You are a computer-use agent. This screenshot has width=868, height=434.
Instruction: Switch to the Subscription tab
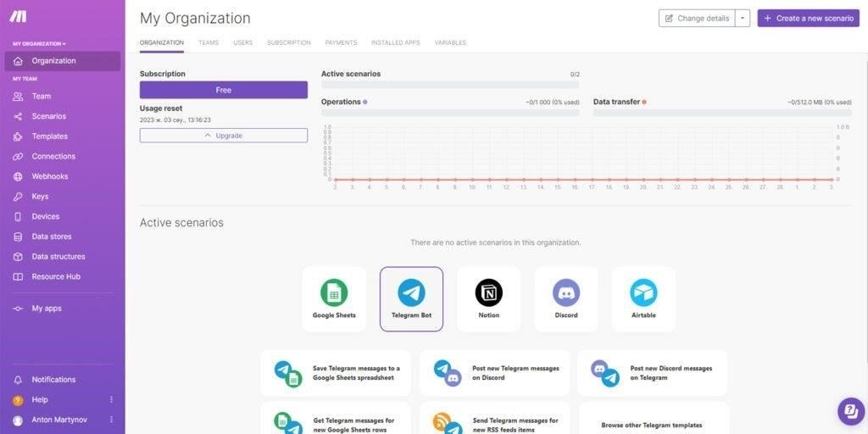tap(289, 42)
